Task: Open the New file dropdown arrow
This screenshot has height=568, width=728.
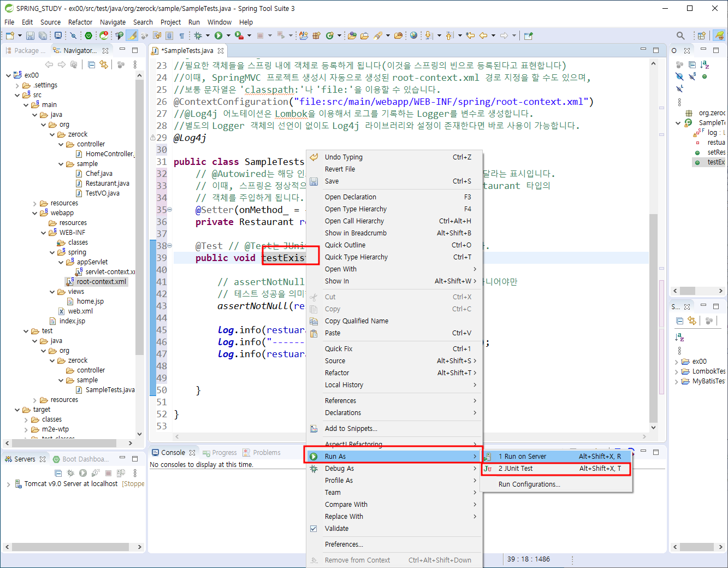Action: point(20,35)
